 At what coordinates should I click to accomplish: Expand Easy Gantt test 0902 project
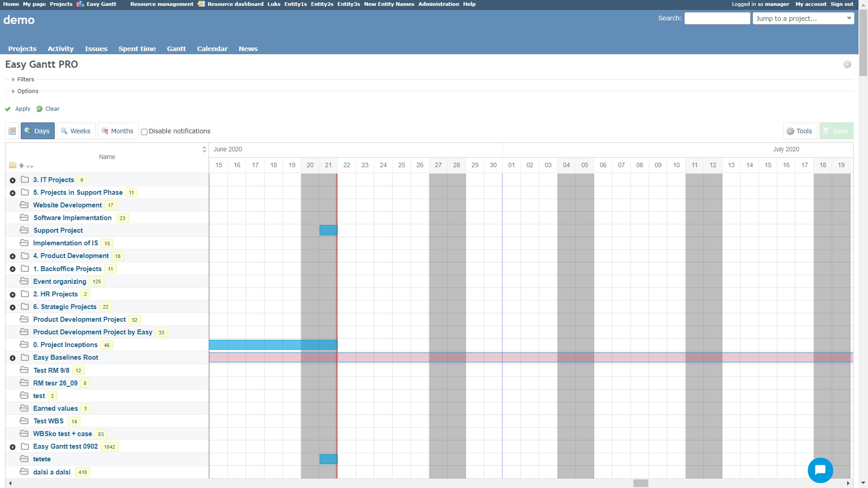(x=13, y=447)
